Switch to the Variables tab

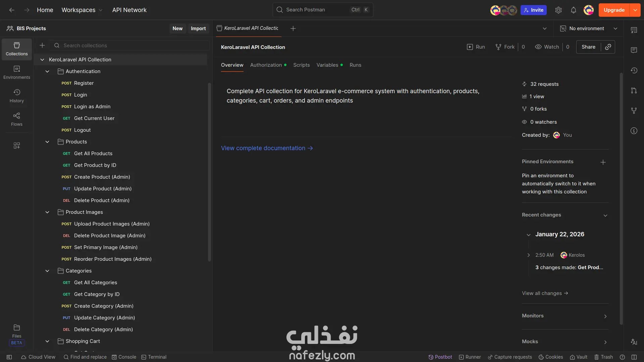(327, 65)
